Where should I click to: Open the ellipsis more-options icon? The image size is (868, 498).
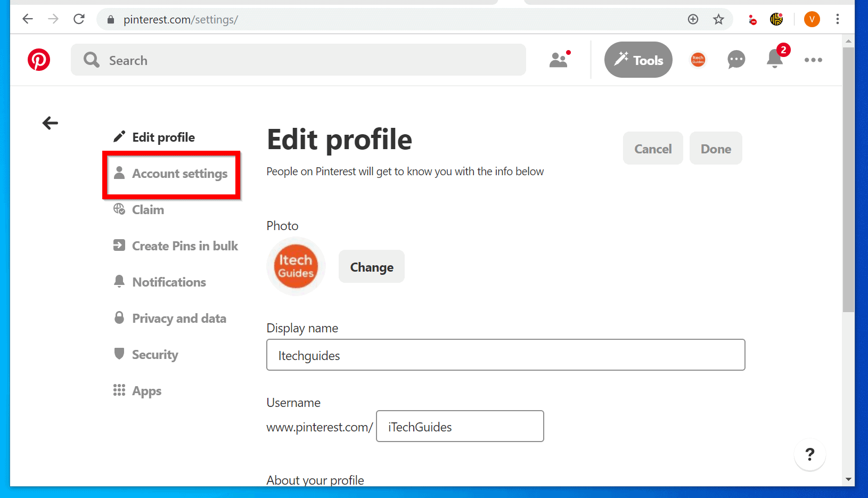[813, 60]
